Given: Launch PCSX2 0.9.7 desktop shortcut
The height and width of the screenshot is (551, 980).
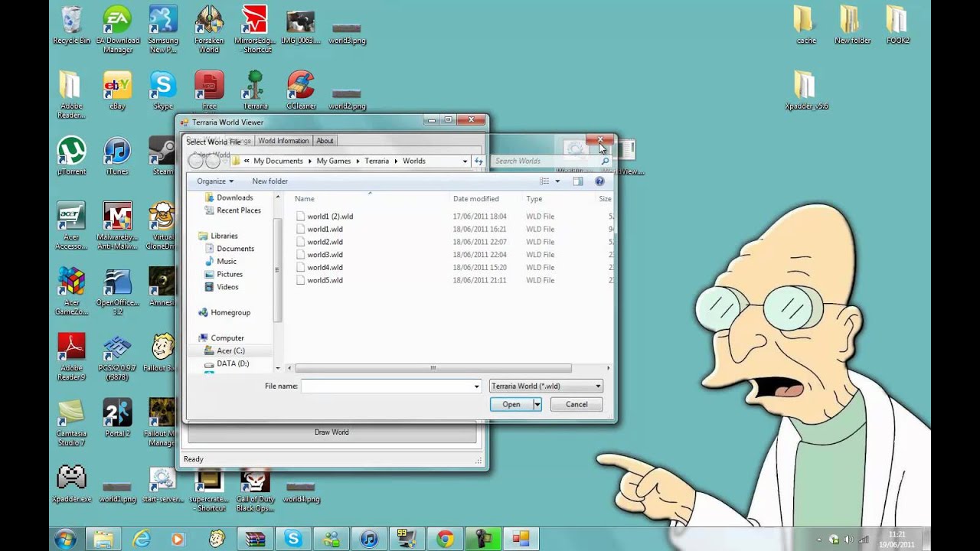Looking at the screenshot, I should 117,357.
